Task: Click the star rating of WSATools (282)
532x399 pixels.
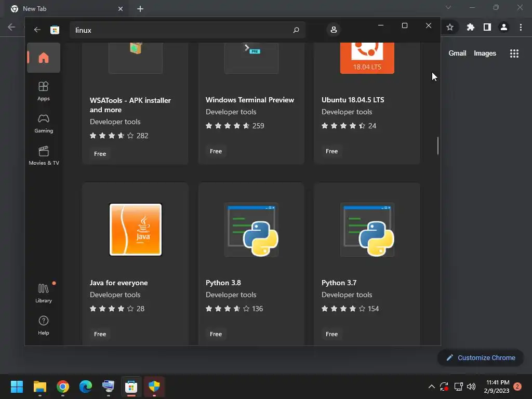Action: (119, 136)
